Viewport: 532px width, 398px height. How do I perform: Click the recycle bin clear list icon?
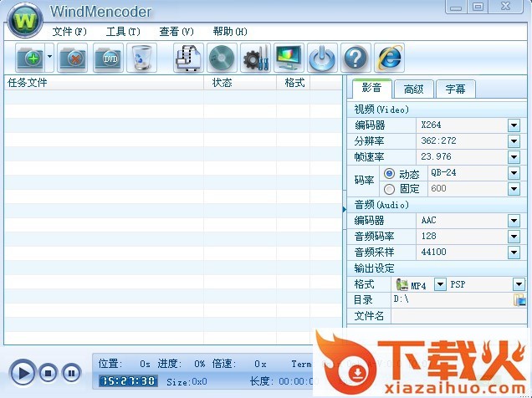(142, 58)
